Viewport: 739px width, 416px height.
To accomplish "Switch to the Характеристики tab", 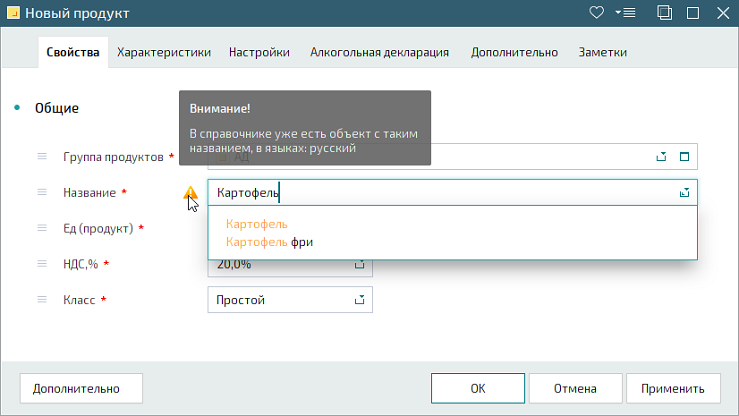I will (164, 52).
